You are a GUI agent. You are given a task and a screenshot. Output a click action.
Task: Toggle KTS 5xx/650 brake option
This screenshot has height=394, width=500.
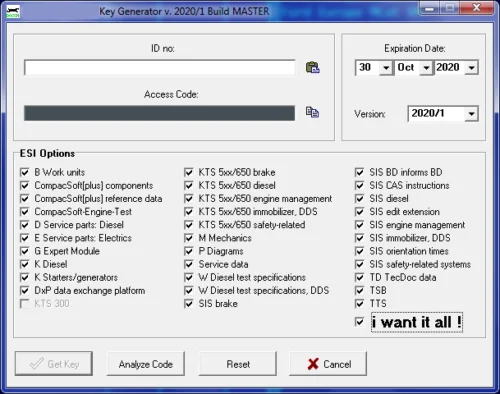tap(189, 172)
